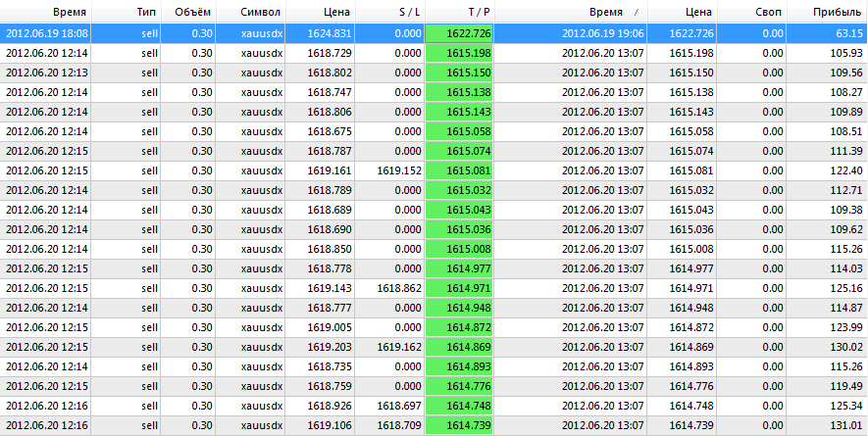Click the green T/P cell 1615.008
This screenshot has width=868, height=436.
click(459, 249)
